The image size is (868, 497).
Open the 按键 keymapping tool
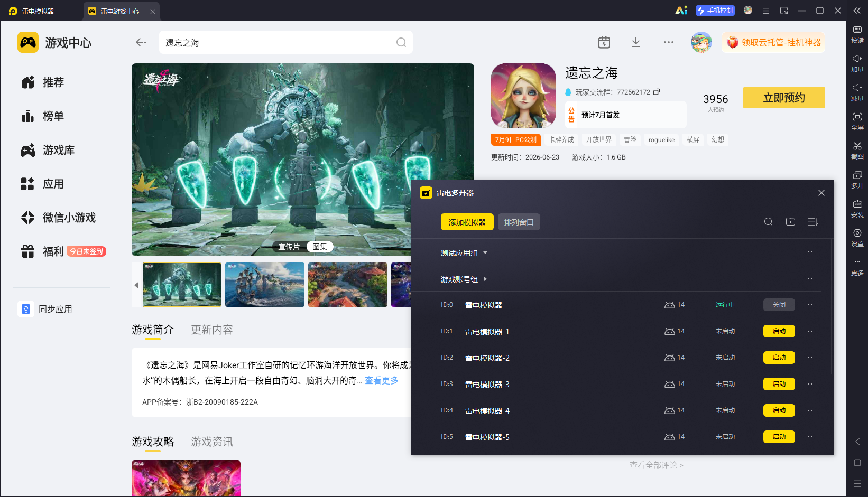[x=857, y=34]
